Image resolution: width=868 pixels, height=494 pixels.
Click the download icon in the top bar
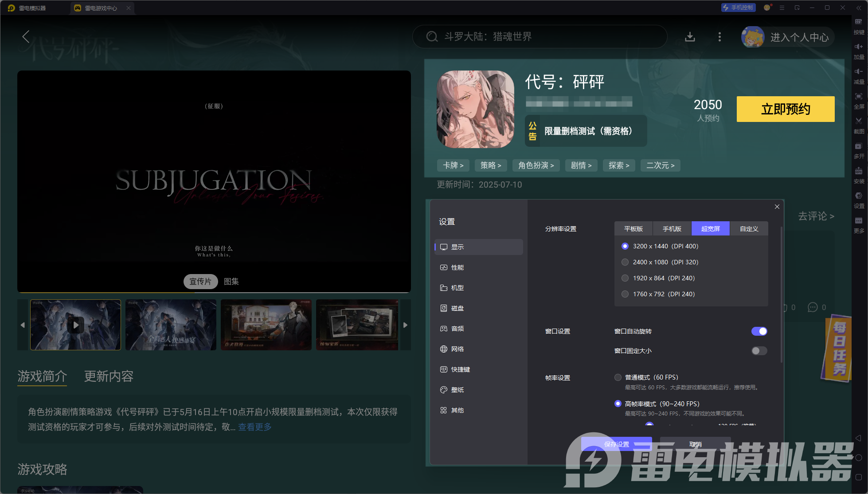click(x=690, y=37)
